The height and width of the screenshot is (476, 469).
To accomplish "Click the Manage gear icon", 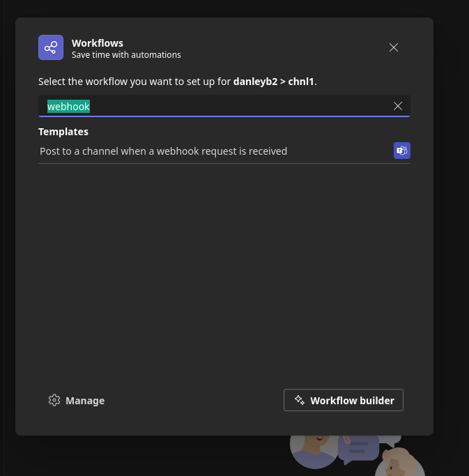I will point(54,400).
